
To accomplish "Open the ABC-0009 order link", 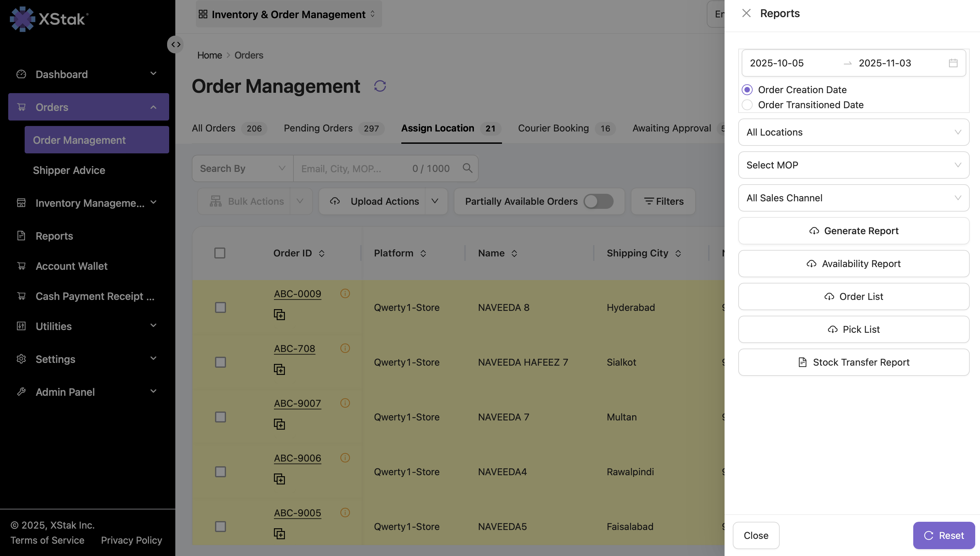I will (297, 294).
